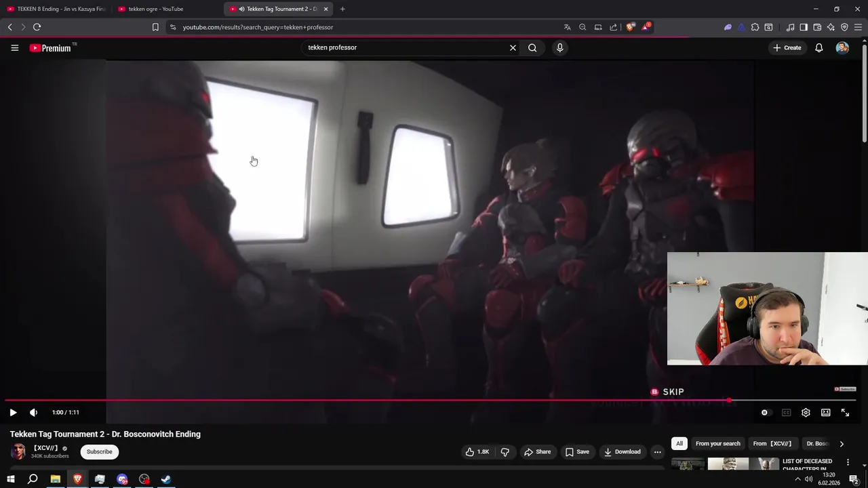Open Steam from the taskbar
Viewport: 868px width, 488px height.
166,479
